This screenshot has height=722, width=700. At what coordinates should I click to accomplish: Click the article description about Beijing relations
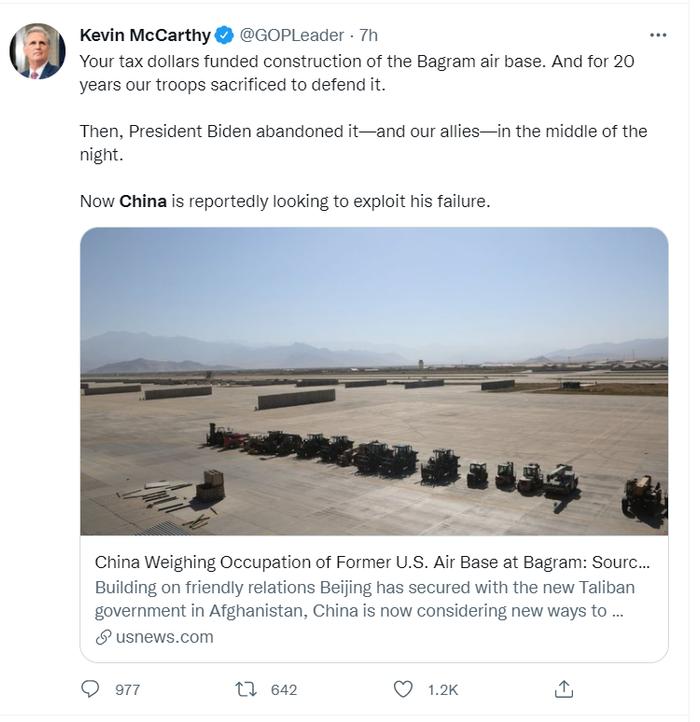click(x=365, y=599)
